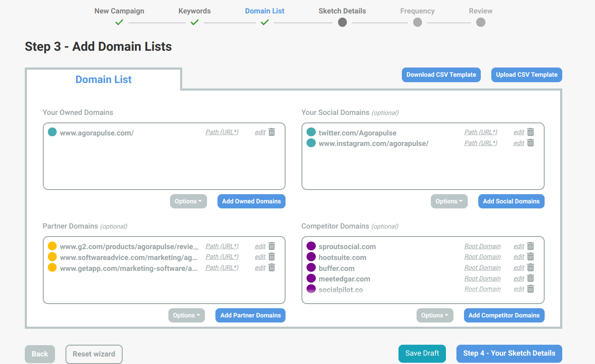This screenshot has width=595, height=364.
Task: Select the meetedgar.com domain text
Action: pos(344,279)
